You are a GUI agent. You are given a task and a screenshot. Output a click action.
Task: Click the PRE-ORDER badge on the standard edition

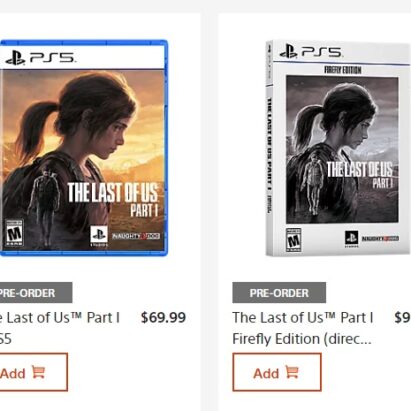[x=36, y=293]
